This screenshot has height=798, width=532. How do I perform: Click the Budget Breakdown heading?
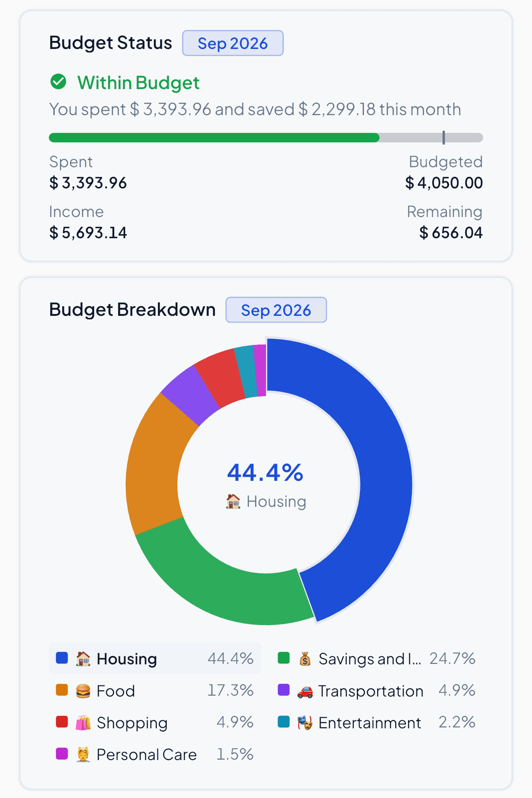tap(132, 310)
